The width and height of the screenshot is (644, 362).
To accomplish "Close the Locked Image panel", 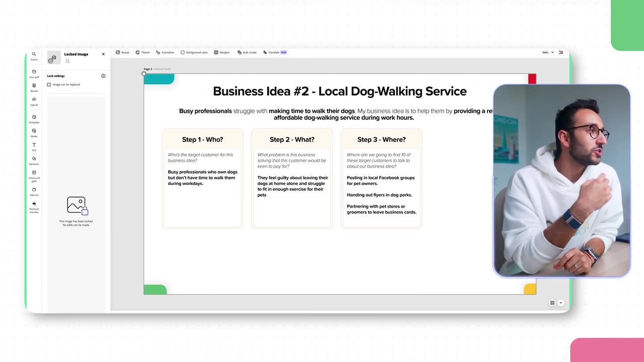I will point(103,54).
